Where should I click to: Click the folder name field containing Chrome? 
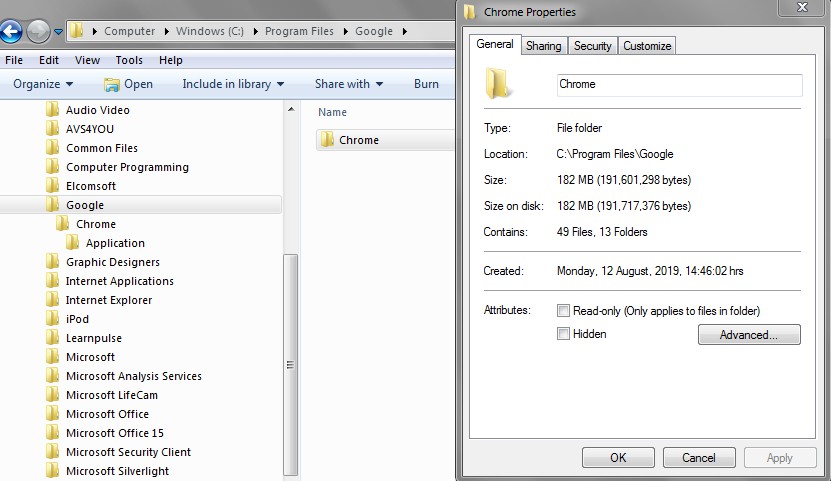[x=679, y=85]
